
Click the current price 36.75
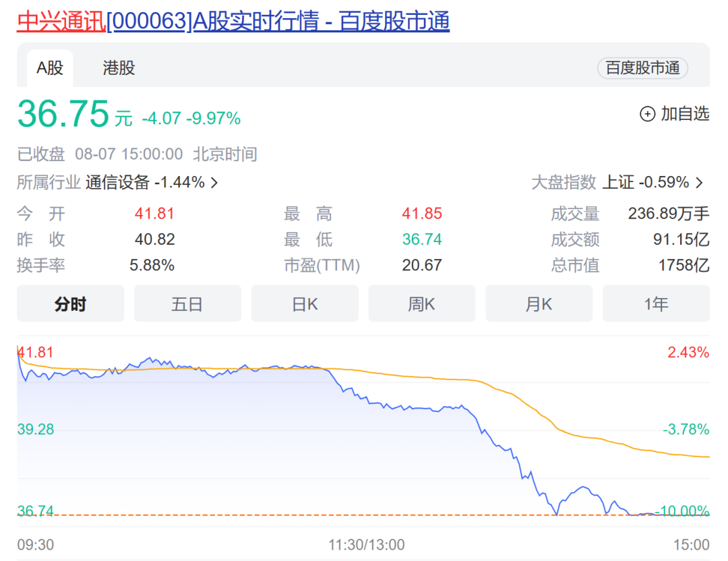pyautogui.click(x=63, y=114)
